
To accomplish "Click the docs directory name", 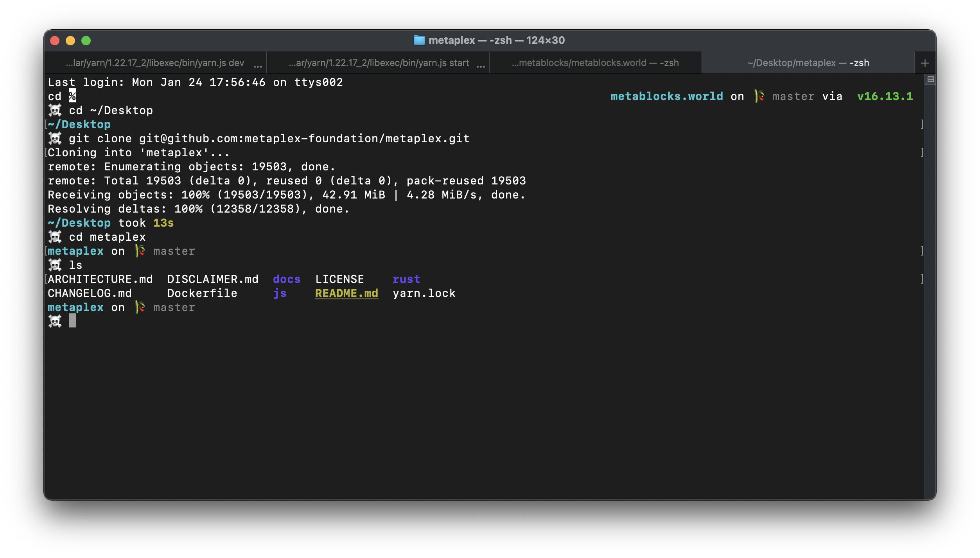I will click(x=286, y=279).
